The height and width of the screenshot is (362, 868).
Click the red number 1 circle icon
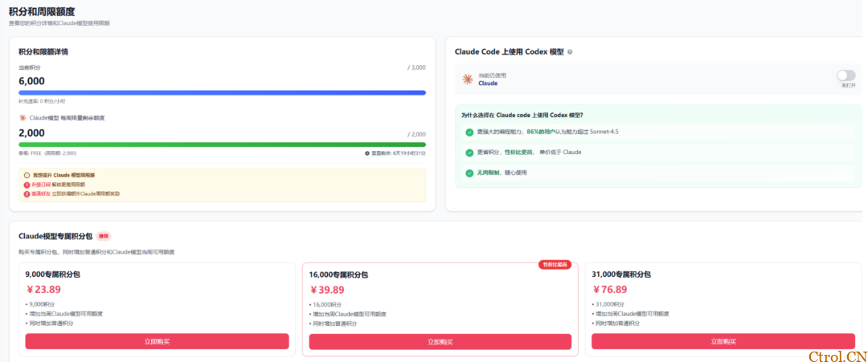click(27, 185)
